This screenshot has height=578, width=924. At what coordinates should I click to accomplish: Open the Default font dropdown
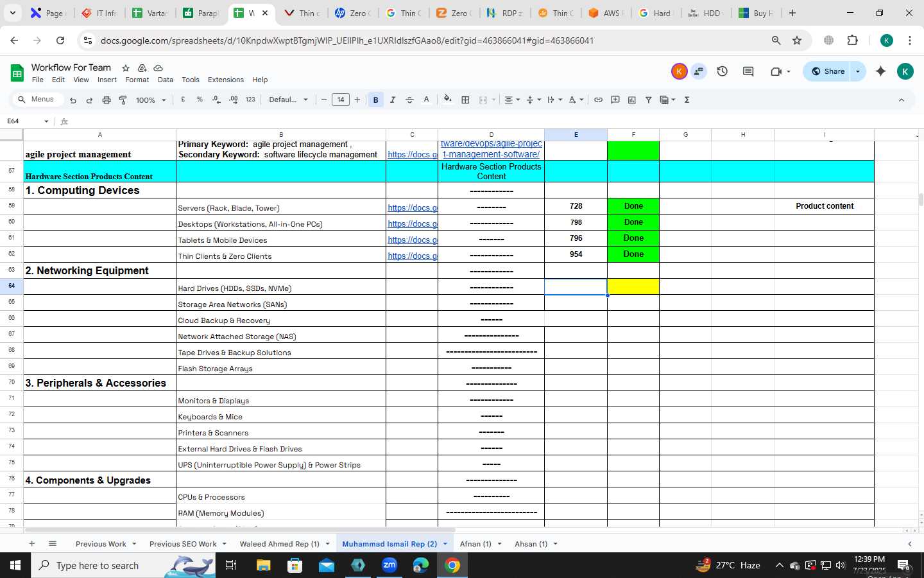pyautogui.click(x=289, y=100)
